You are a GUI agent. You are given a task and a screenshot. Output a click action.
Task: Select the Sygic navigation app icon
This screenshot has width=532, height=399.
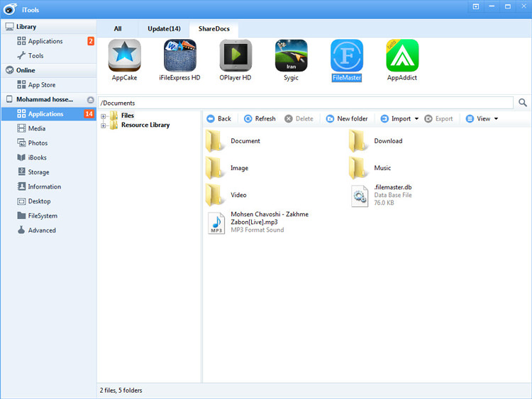(x=291, y=56)
